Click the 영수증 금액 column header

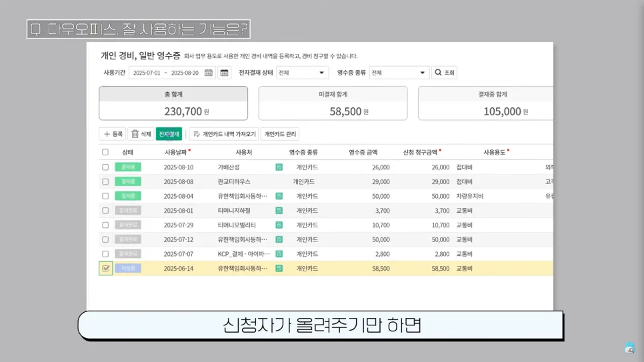tap(363, 152)
